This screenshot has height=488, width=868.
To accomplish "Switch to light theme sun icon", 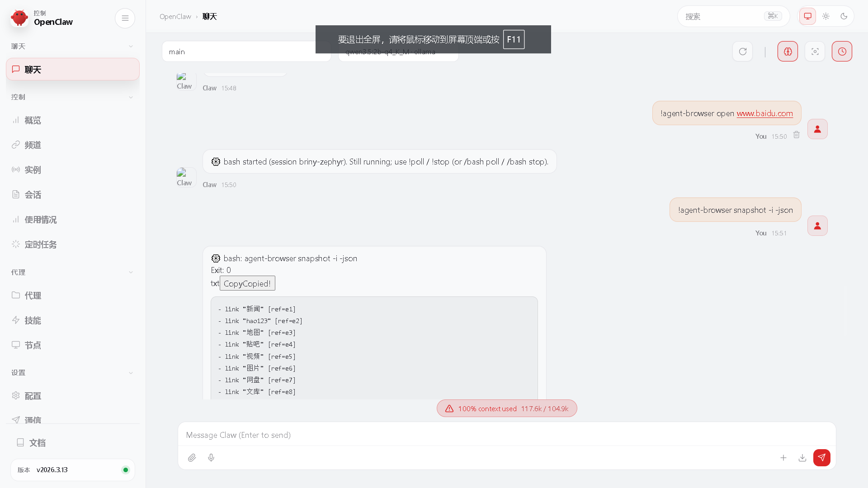I will [826, 16].
